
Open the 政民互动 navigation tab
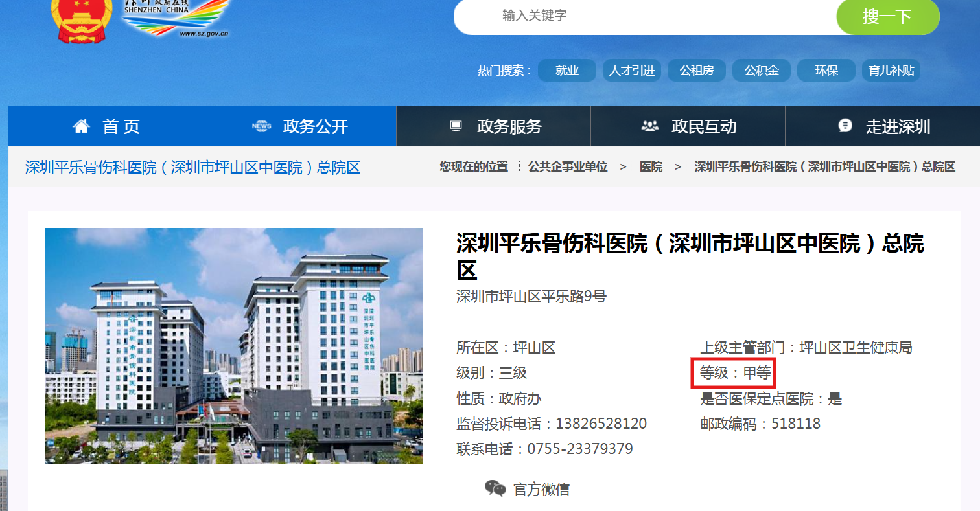click(x=688, y=126)
